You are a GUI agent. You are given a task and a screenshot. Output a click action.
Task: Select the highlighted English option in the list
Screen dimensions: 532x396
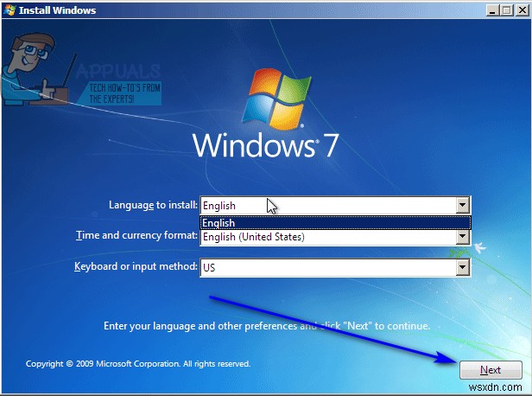click(x=335, y=223)
